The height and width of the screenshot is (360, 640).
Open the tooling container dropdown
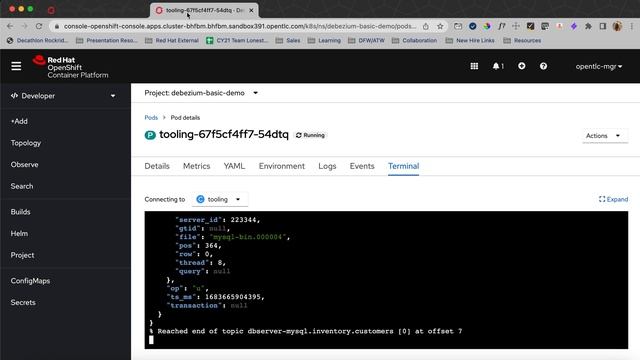point(219,199)
